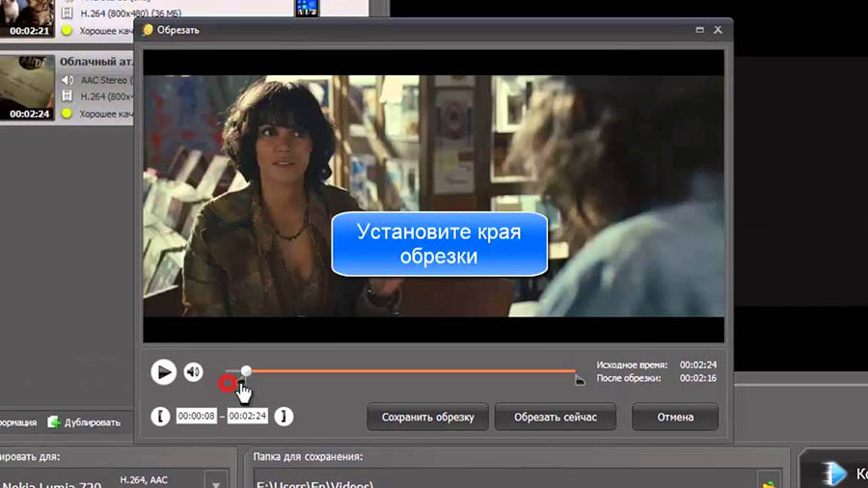Play the video preview in trim dialog

[163, 371]
